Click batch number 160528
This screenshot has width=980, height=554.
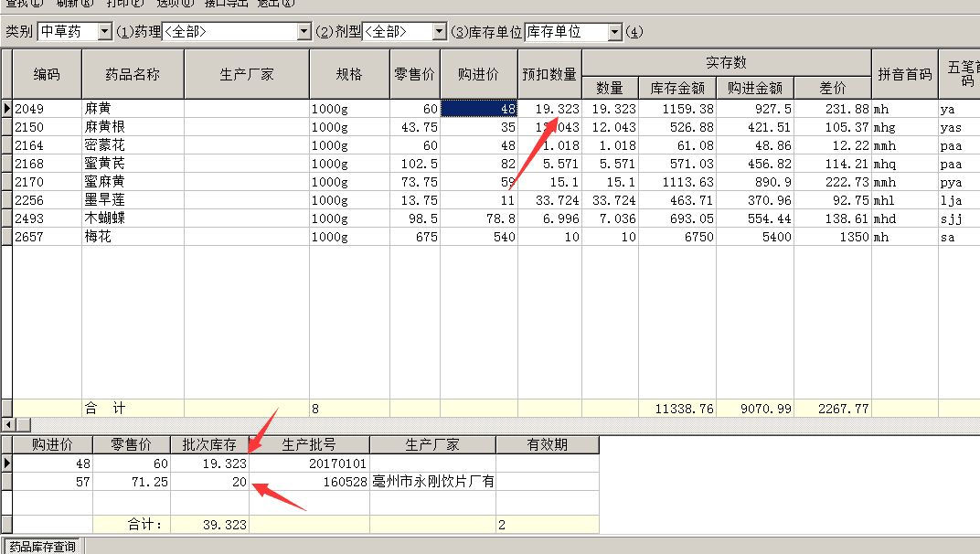309,482
